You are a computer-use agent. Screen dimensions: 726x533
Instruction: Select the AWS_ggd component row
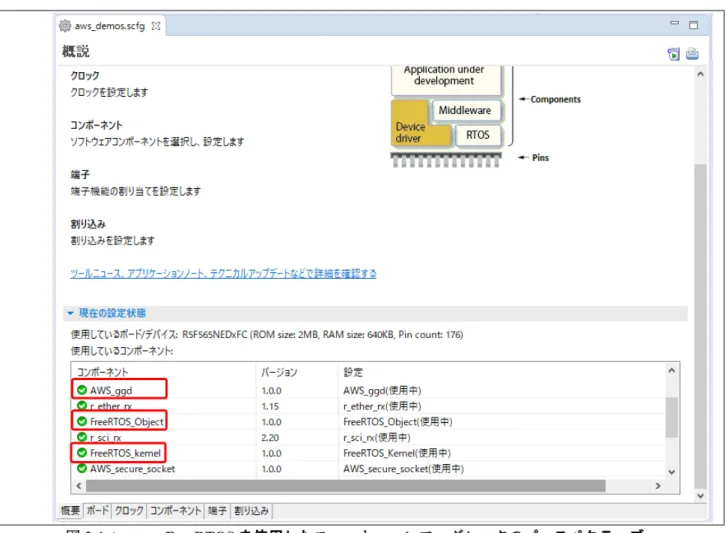[x=368, y=390]
